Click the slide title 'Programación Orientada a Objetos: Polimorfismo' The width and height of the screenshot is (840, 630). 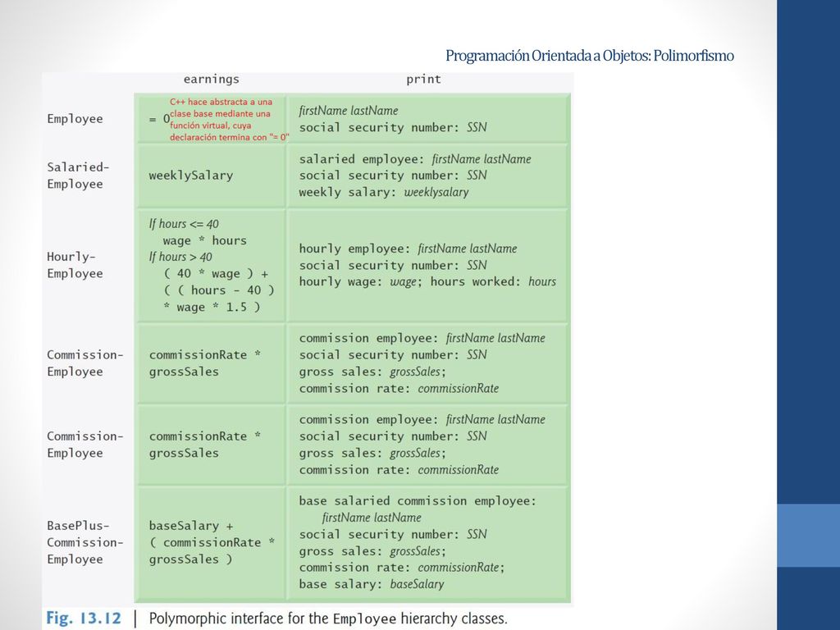589,56
